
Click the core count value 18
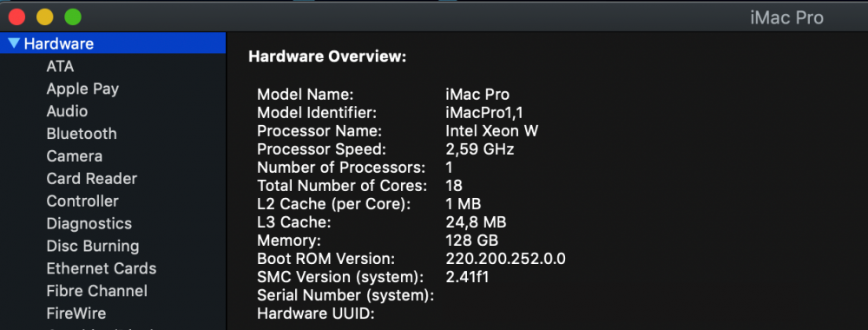pyautogui.click(x=453, y=186)
